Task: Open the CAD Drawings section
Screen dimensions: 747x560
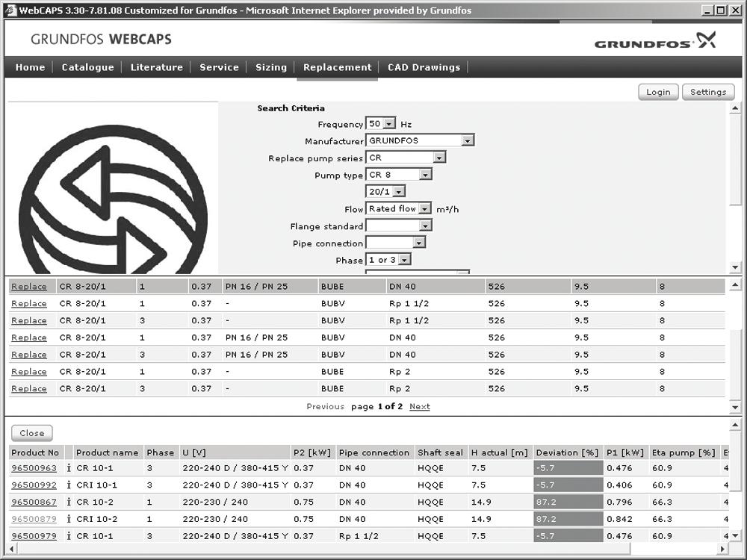Action: [x=424, y=67]
